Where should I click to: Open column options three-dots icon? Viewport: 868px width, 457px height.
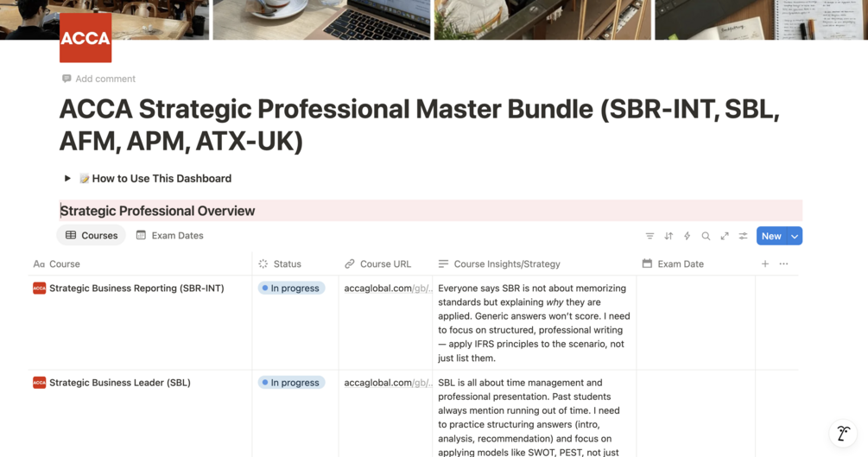pyautogui.click(x=784, y=264)
